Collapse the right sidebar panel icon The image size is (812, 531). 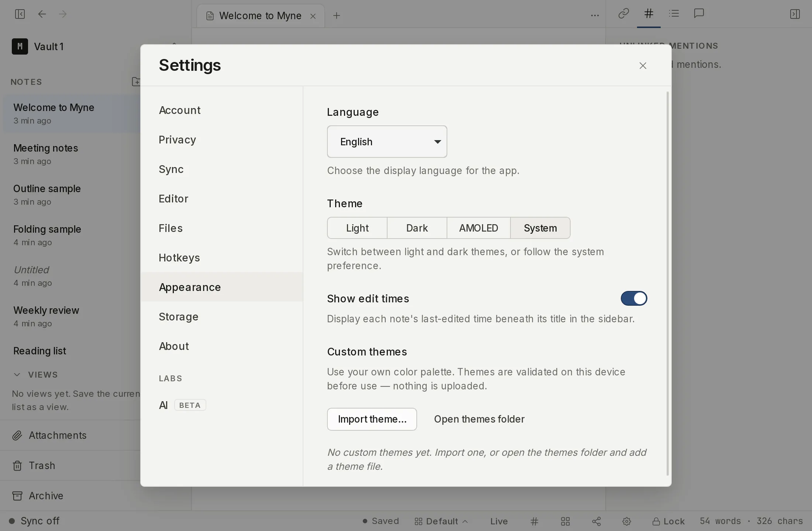[x=795, y=14]
